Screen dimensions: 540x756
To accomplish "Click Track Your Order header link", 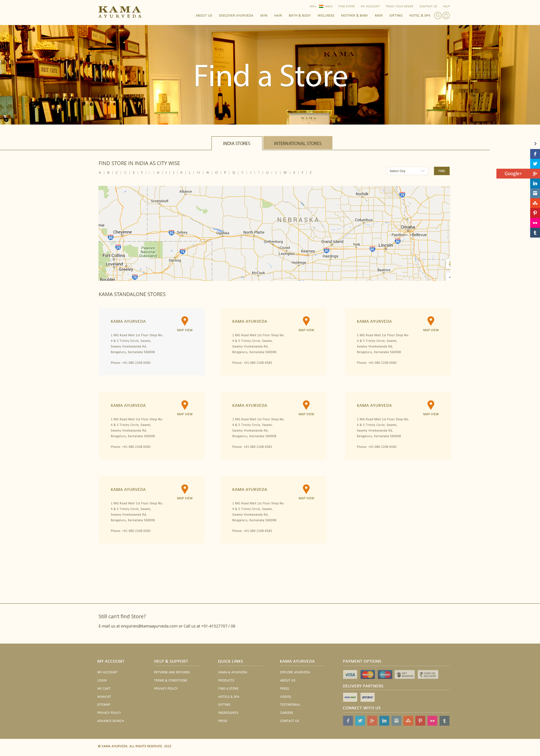I will point(399,6).
